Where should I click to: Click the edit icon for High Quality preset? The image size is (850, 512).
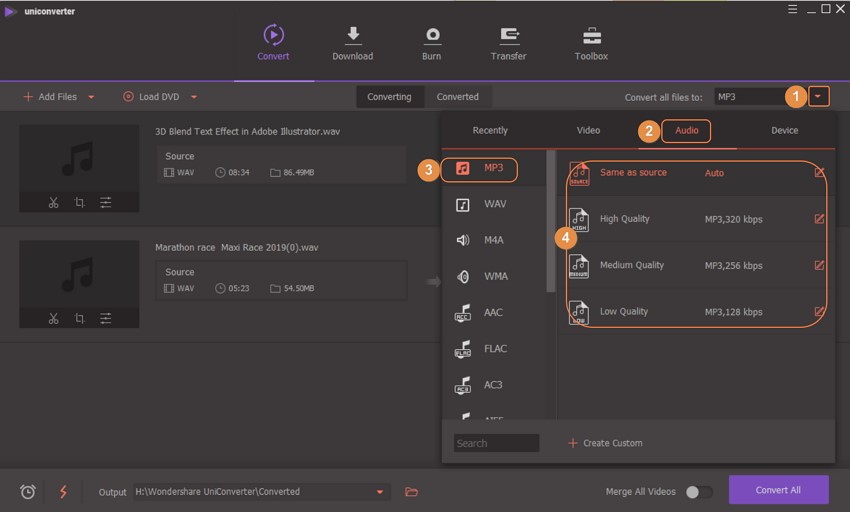(819, 219)
